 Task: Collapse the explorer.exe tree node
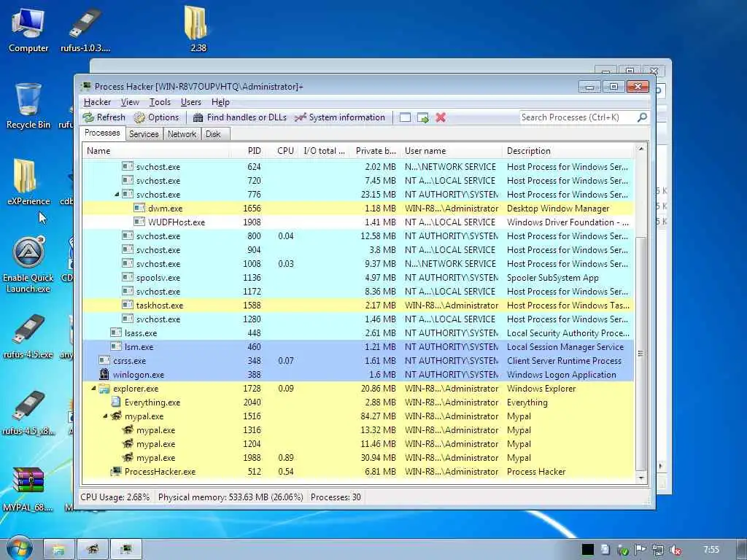93,389
